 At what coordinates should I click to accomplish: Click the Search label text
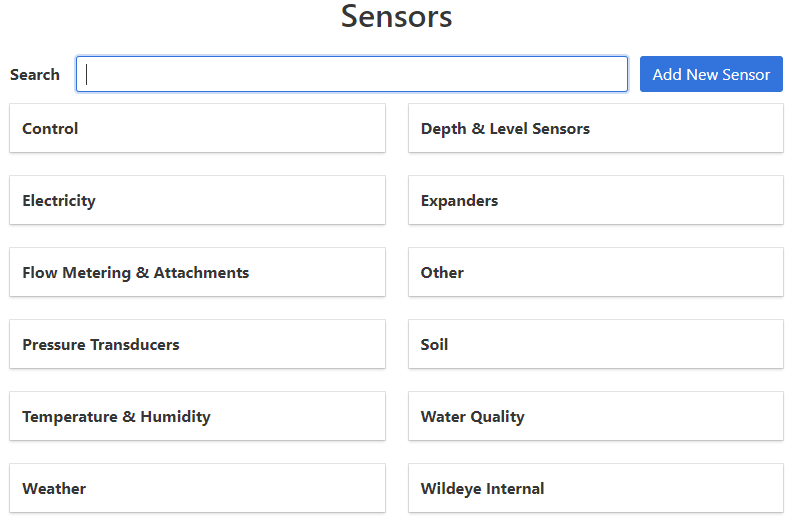(x=35, y=75)
